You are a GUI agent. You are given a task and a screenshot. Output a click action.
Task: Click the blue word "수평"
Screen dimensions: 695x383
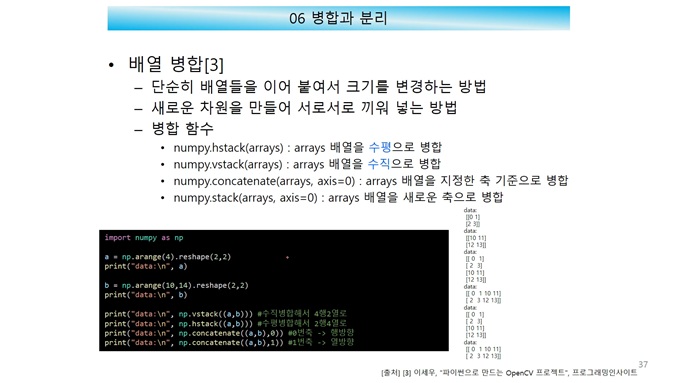click(380, 147)
